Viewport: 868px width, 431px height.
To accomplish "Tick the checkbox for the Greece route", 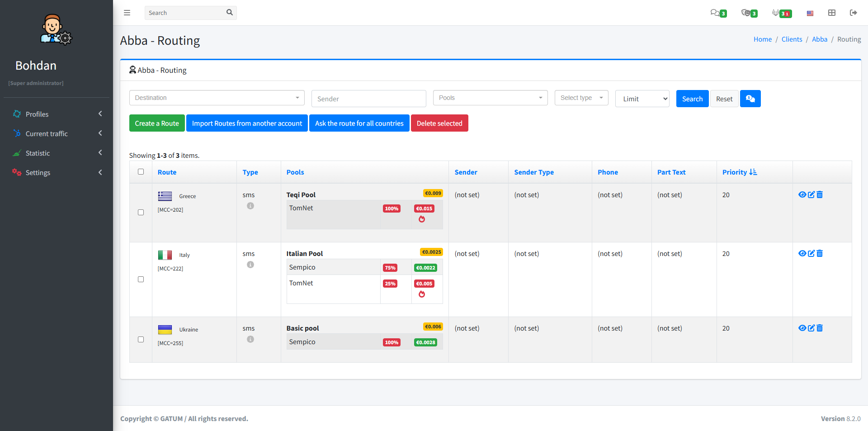I will point(141,212).
